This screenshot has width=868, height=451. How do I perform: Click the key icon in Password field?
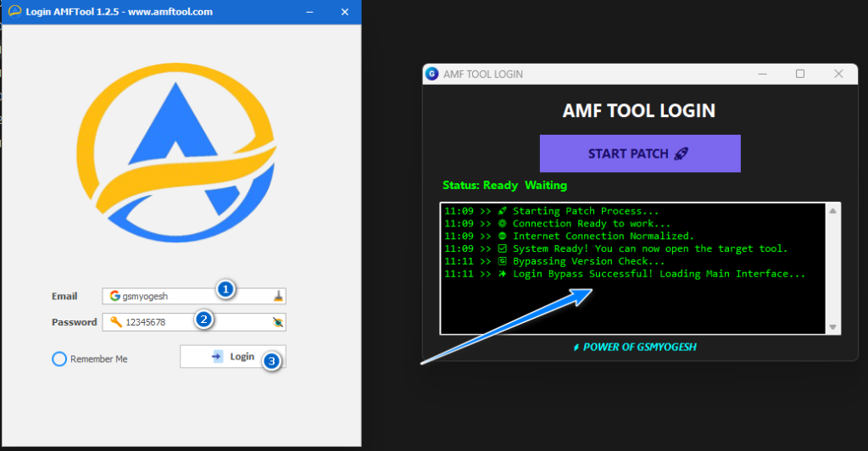click(114, 322)
